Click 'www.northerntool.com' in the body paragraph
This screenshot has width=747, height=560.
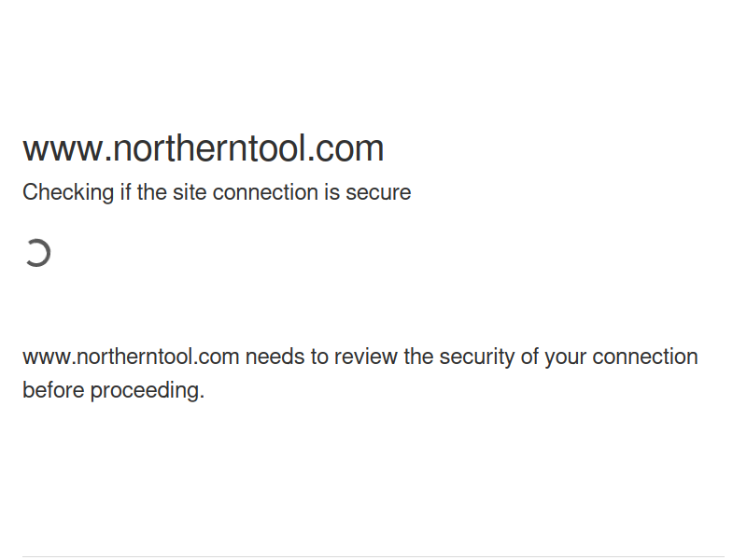[131, 357]
